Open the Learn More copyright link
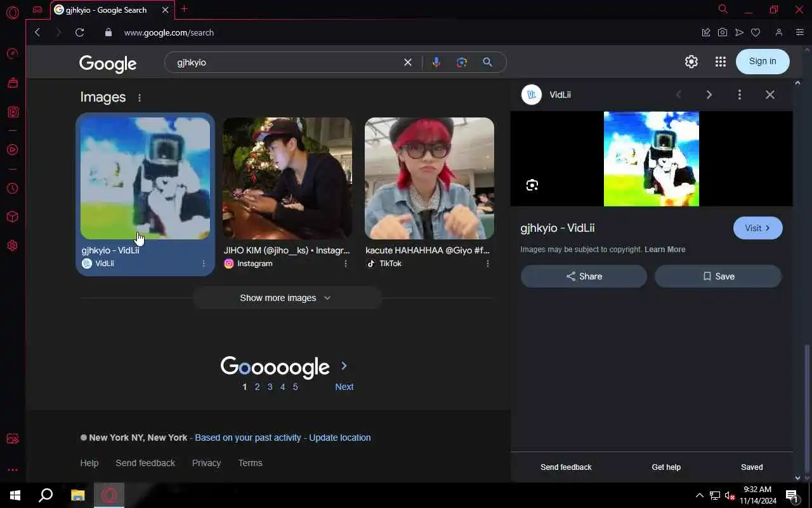The height and width of the screenshot is (508, 812). click(x=665, y=250)
